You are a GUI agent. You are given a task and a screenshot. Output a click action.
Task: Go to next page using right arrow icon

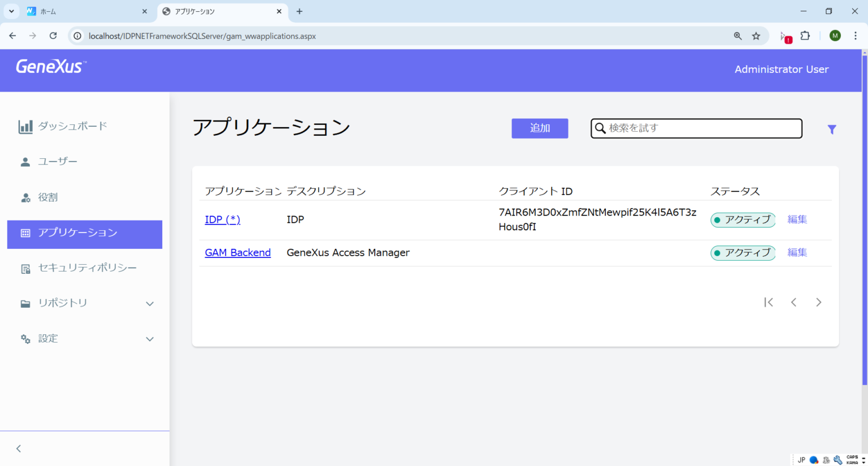818,302
